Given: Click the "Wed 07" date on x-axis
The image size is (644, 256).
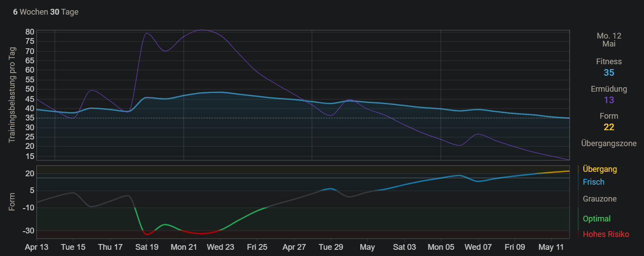Looking at the screenshot, I should coord(478,247).
